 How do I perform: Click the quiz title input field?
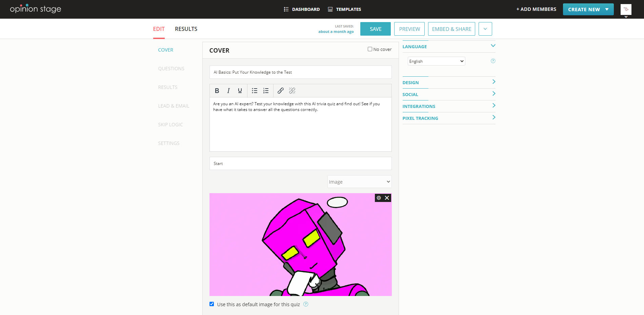point(300,72)
